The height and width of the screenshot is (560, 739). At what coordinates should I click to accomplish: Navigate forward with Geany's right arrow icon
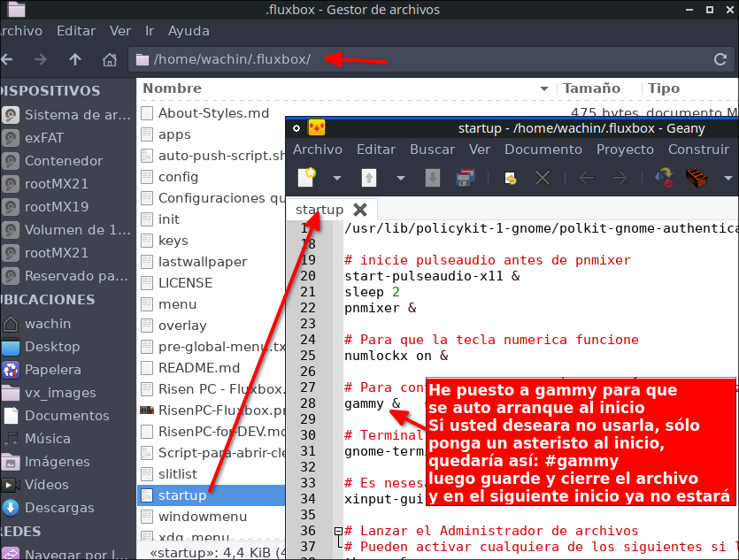pos(620,178)
